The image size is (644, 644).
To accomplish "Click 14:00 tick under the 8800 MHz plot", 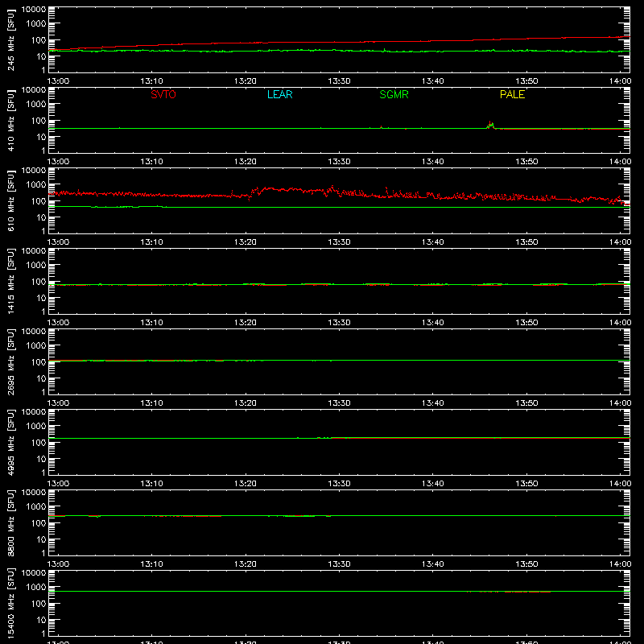I will [620, 564].
